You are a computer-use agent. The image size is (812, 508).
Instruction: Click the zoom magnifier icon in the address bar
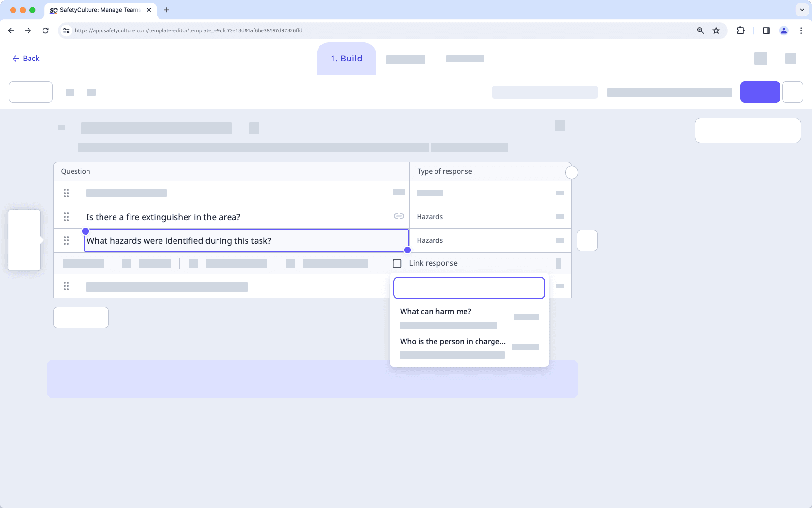700,30
